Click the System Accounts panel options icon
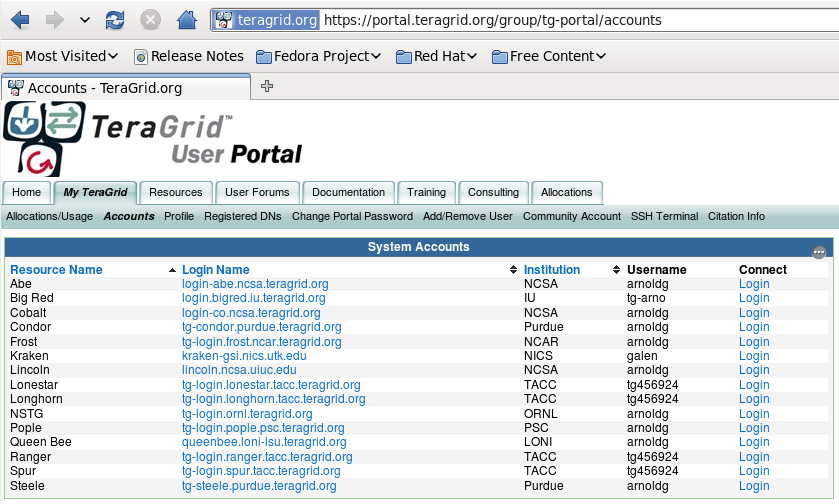 pyautogui.click(x=819, y=253)
